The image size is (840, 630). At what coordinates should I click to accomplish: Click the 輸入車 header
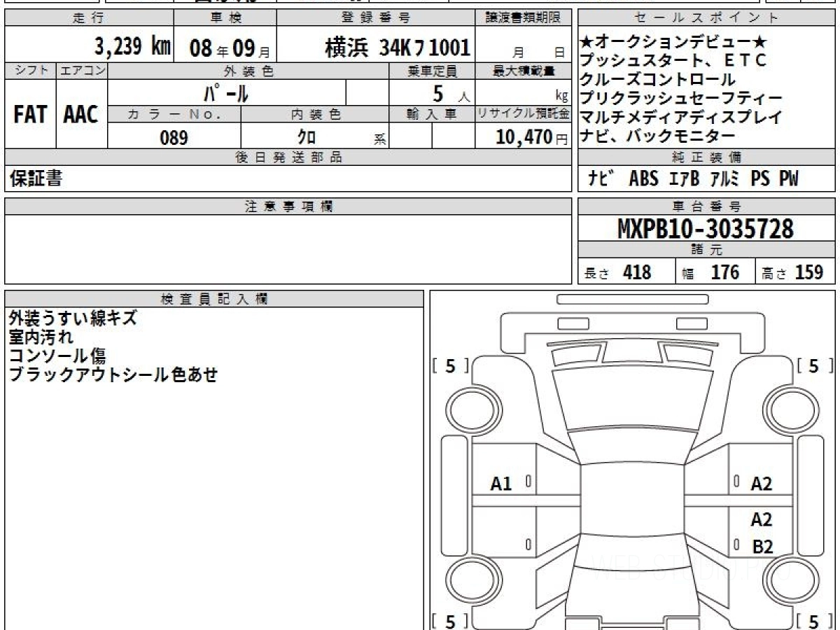click(432, 114)
